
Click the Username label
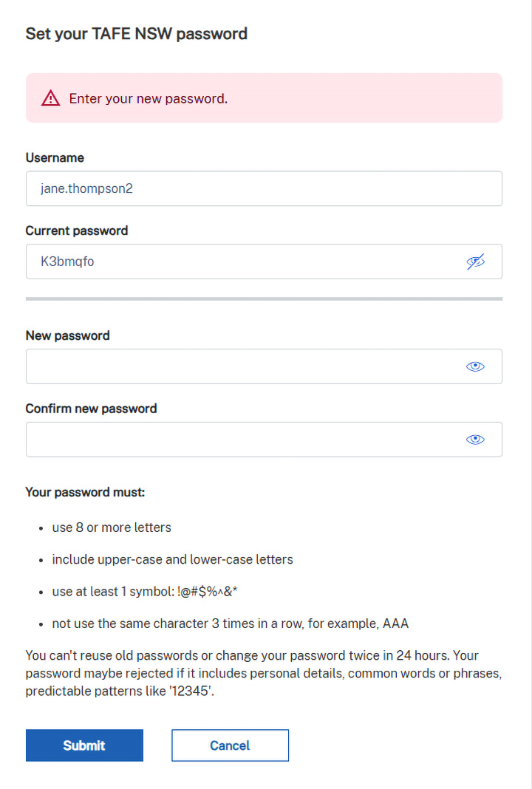pos(55,157)
